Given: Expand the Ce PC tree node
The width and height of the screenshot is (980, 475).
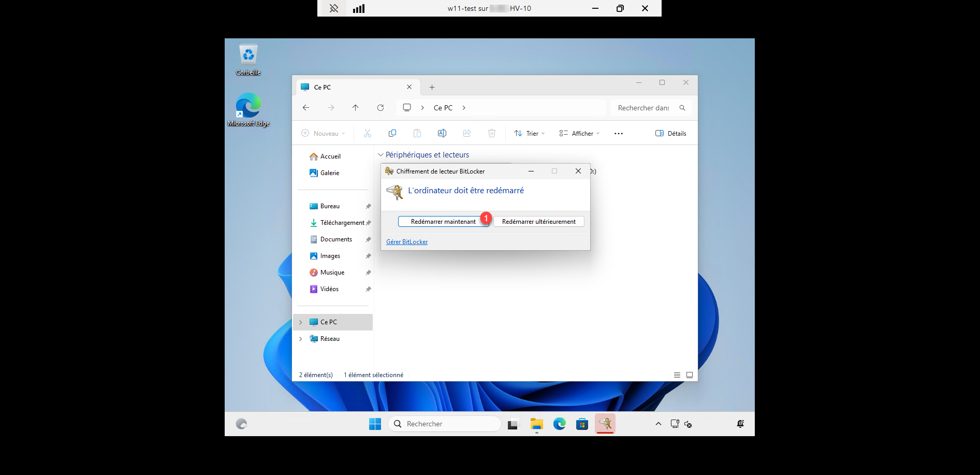Looking at the screenshot, I should pos(301,322).
